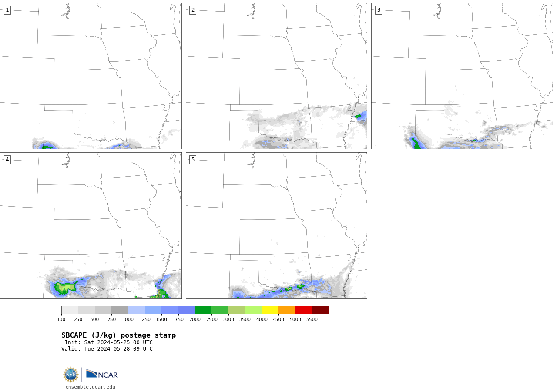Image resolution: width=557 pixels, height=392 pixels.
Task: Select the 'Valid: Tue 2024-05-28 09 UTC' line
Action: 107,349
